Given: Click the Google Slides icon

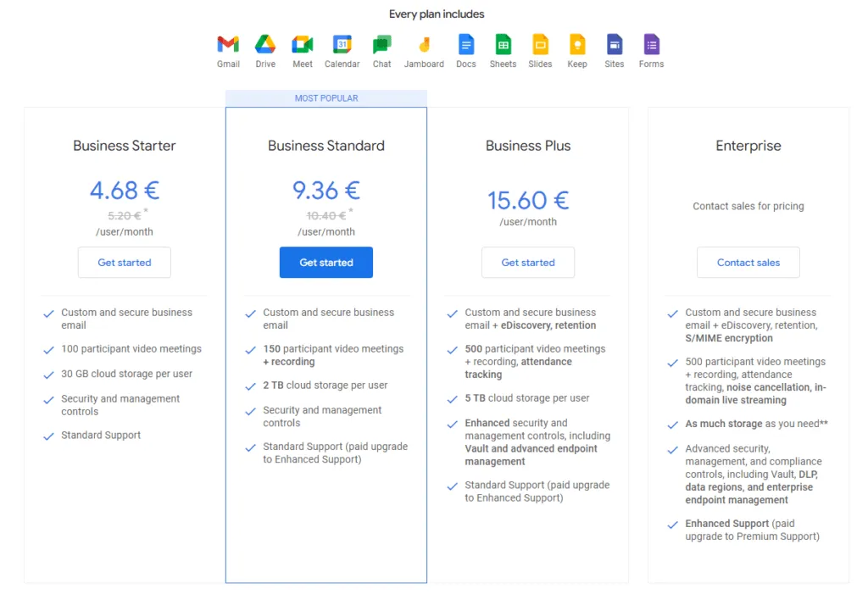Looking at the screenshot, I should [x=540, y=45].
